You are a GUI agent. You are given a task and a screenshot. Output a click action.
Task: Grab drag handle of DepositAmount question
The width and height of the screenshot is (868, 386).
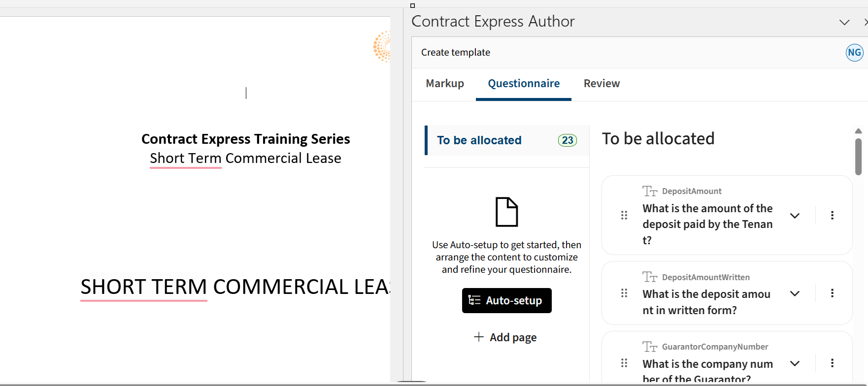tap(624, 215)
